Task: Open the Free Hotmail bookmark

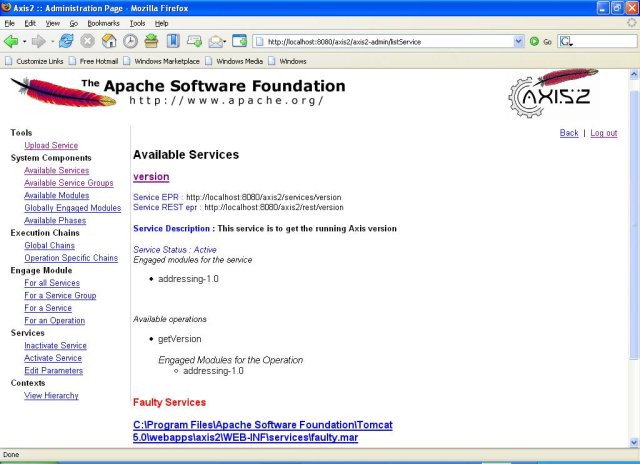Action: [x=93, y=61]
